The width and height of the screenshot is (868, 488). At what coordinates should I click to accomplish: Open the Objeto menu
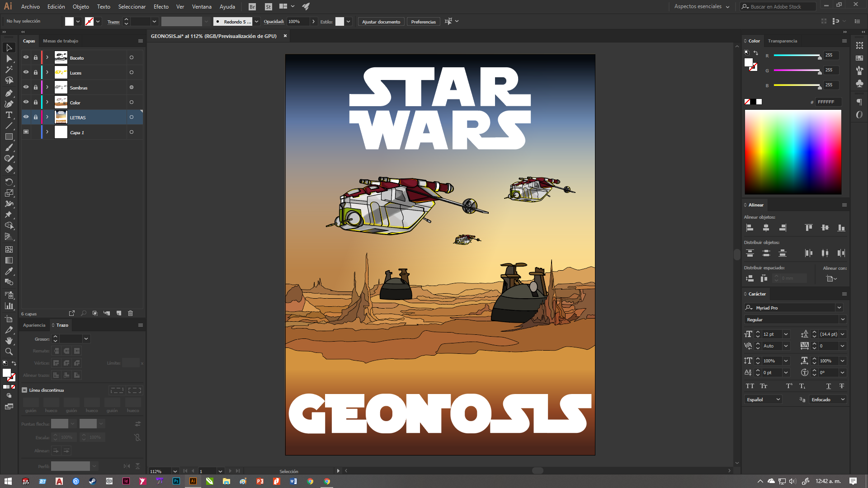point(81,7)
